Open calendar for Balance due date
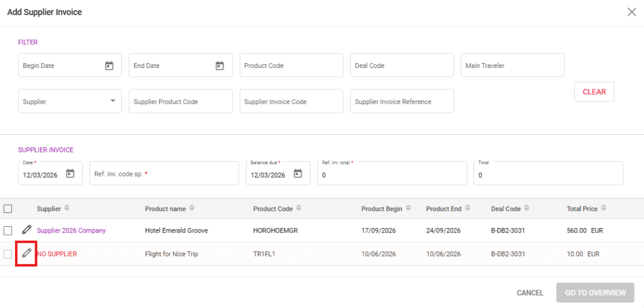 point(297,174)
